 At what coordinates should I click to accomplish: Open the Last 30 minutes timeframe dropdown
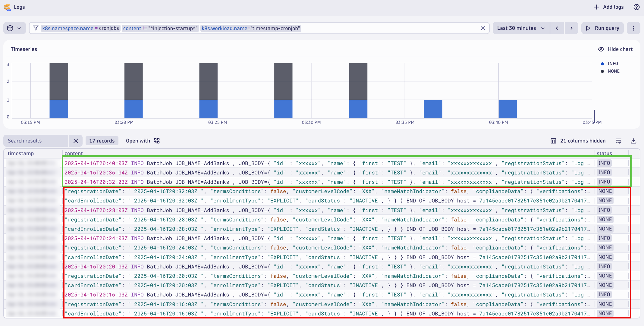(x=521, y=28)
